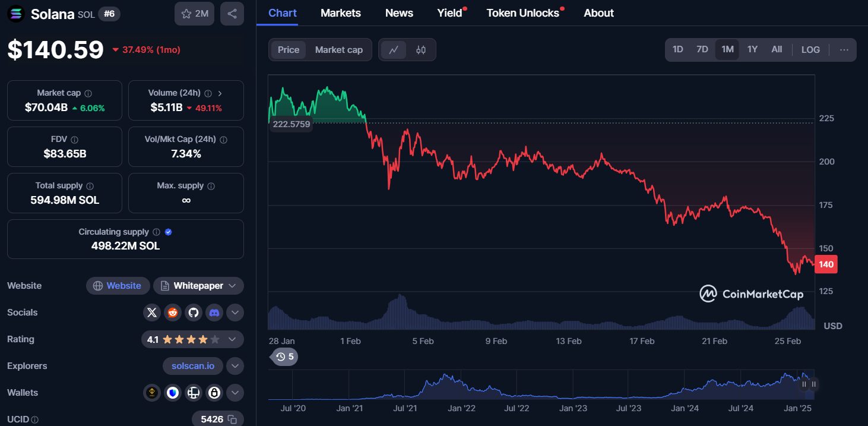Viewport: 868px width, 426px height.
Task: Click the Solana logo icon
Action: coord(16,14)
